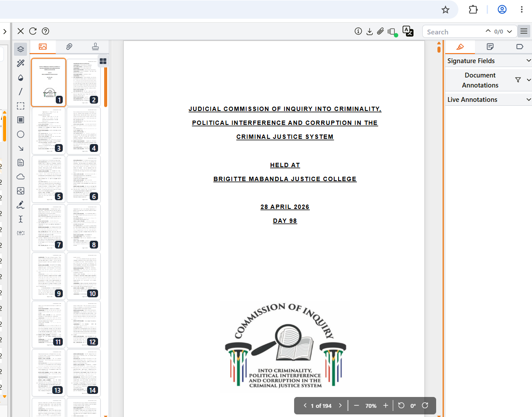This screenshot has width=532, height=417.
Task: Open page 2 thumbnail
Action: [84, 82]
